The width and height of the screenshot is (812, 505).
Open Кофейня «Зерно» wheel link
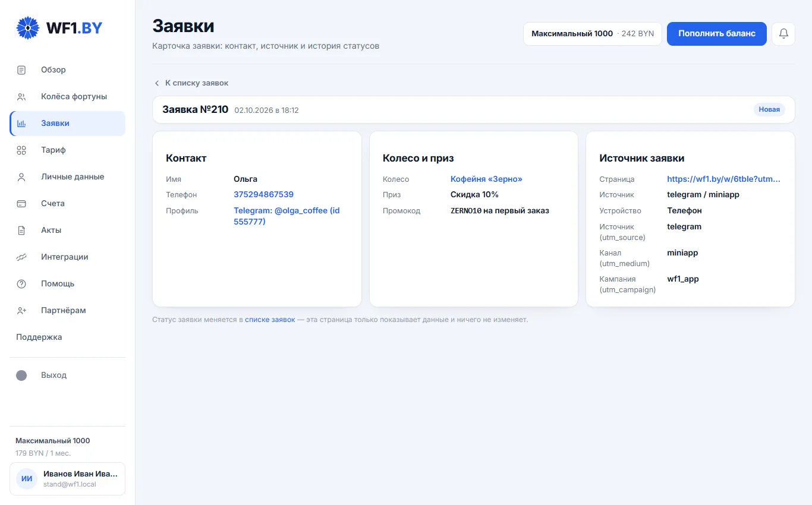[x=486, y=179]
